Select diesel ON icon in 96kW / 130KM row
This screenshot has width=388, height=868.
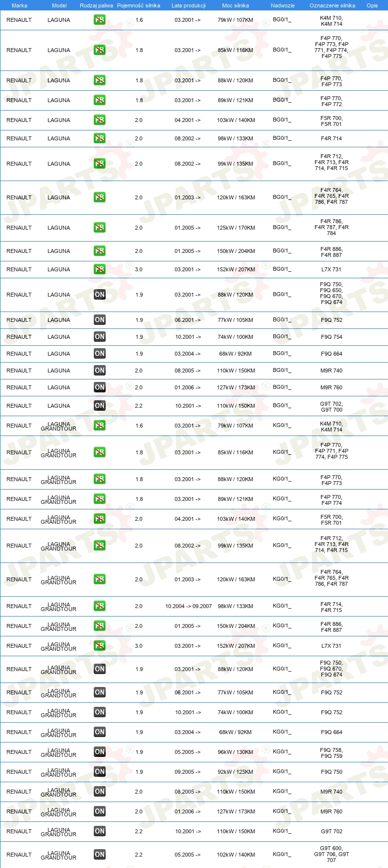tap(100, 752)
